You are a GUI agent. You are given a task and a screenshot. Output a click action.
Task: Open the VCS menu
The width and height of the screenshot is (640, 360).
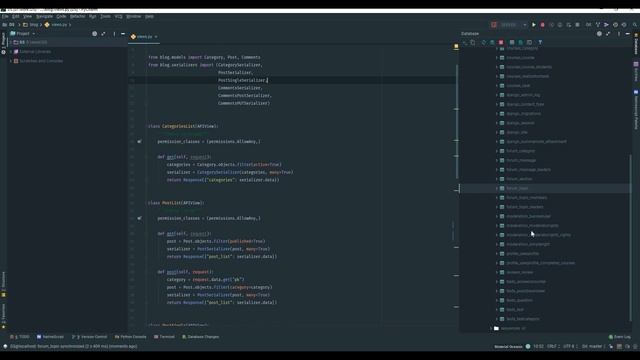point(118,17)
